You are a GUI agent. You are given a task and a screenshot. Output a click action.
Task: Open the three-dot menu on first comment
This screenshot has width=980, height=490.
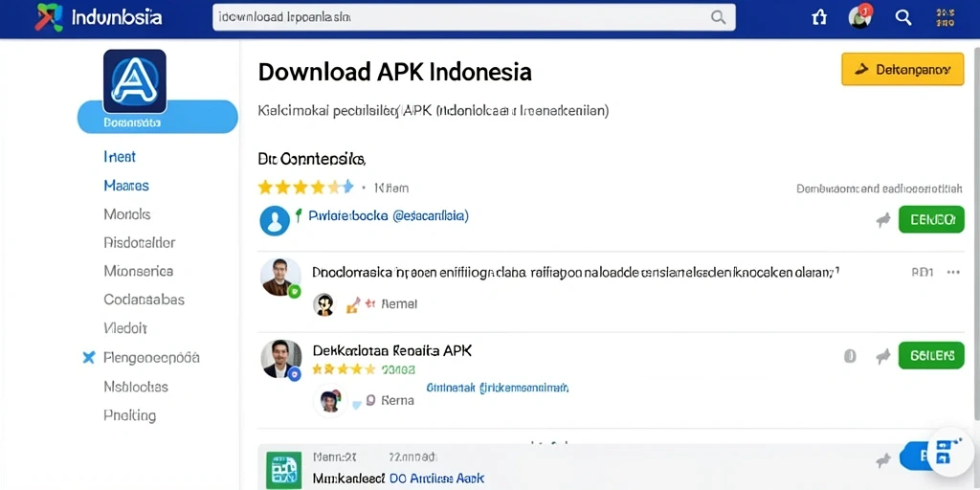tap(953, 272)
